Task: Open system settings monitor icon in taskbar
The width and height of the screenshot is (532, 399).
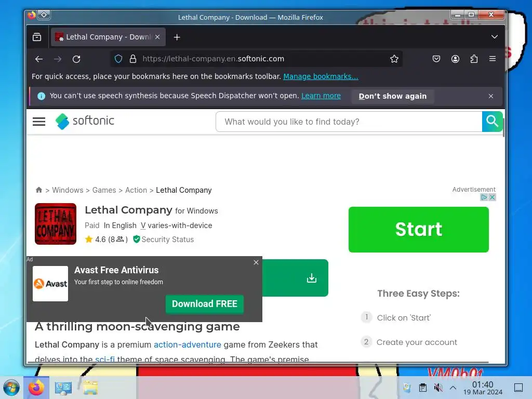Action: (63, 388)
